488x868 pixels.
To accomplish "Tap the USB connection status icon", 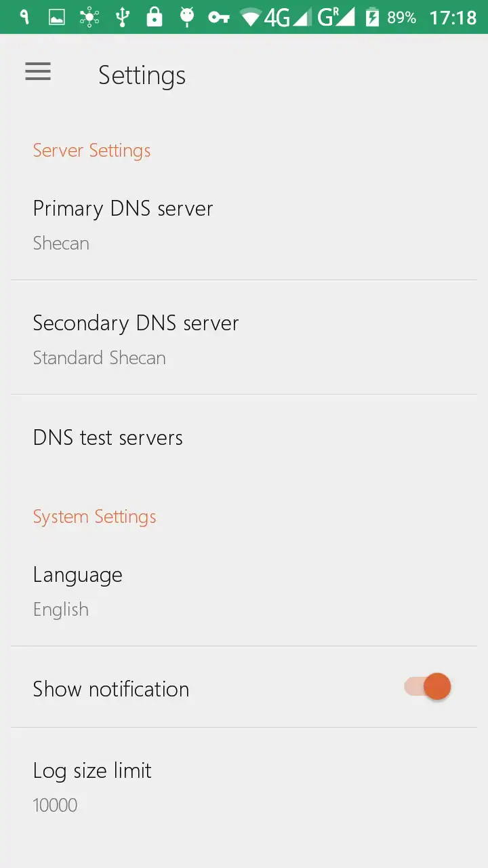I will click(123, 17).
